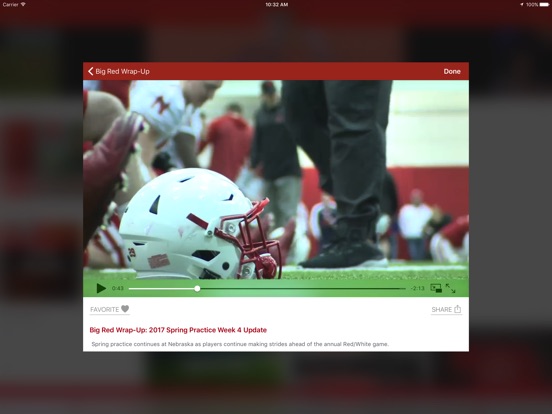Expand video to fullscreen with arrows icon
The height and width of the screenshot is (414, 552).
pos(450,288)
